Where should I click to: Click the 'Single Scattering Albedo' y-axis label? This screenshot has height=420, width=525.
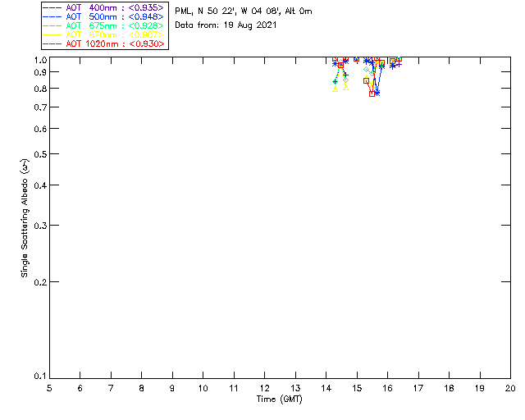[25, 217]
